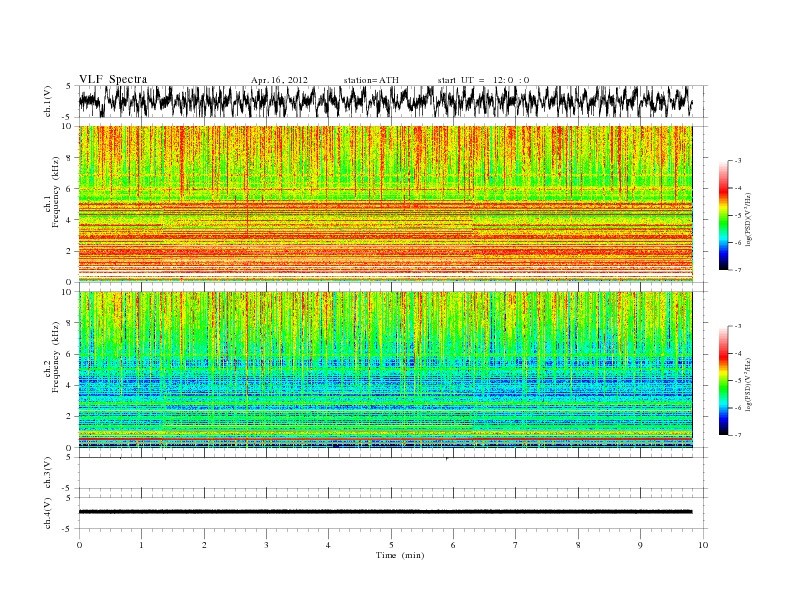The image size is (792, 612).
Task: Click the "1" tick on Time axis
Action: 141,545
